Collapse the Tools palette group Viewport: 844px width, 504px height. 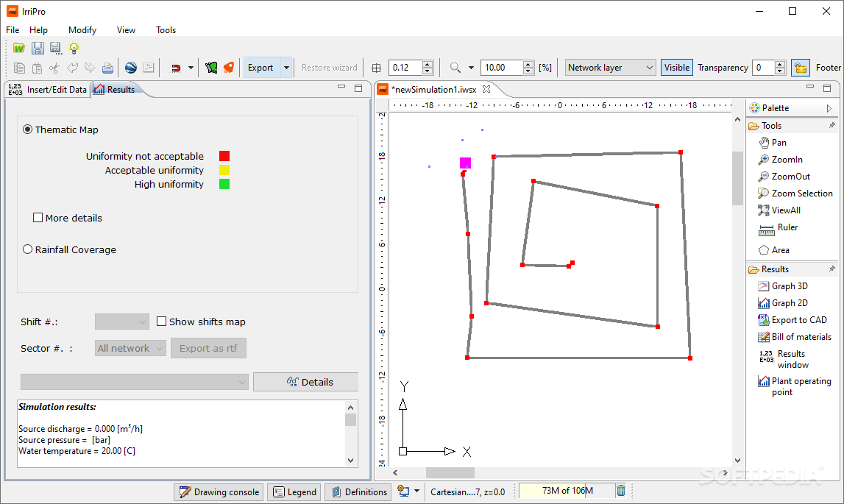pos(791,126)
